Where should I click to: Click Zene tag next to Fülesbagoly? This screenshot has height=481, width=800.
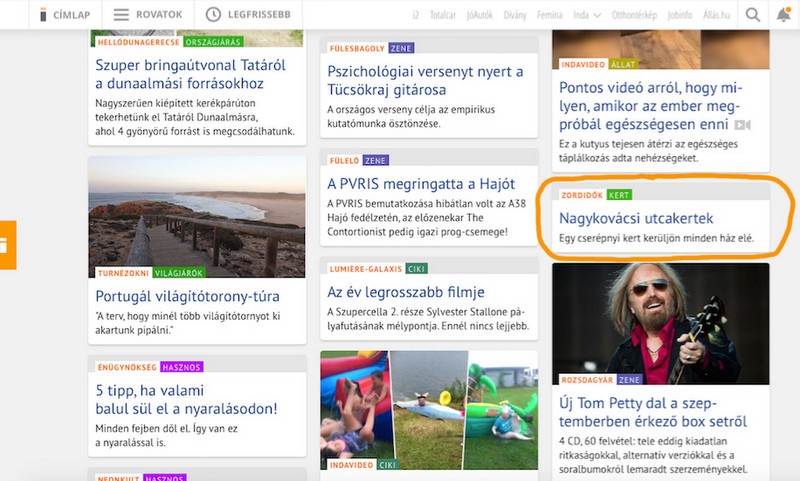pyautogui.click(x=401, y=48)
